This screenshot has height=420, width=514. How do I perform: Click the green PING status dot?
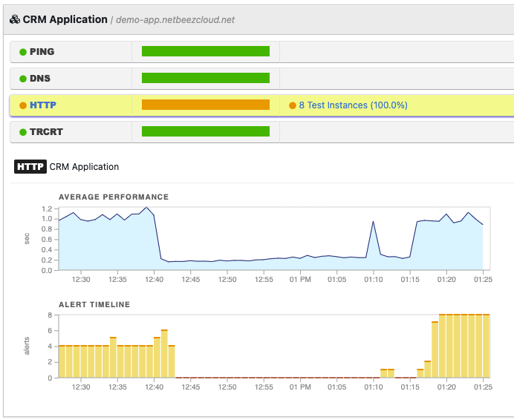[23, 52]
